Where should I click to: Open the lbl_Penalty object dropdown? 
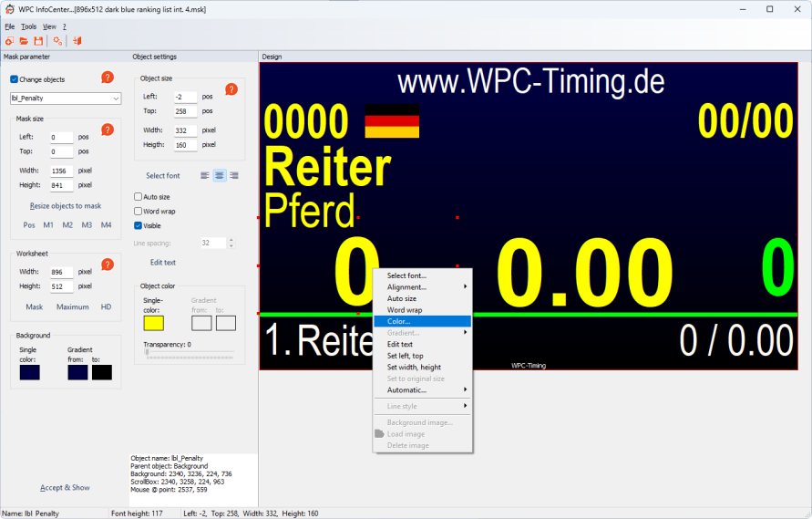pos(116,98)
